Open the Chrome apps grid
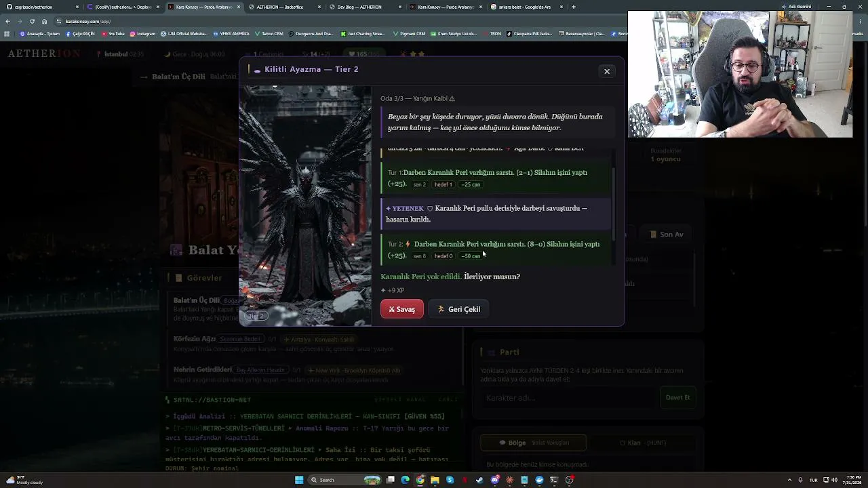Viewport: 868px width, 488px height. click(x=7, y=33)
